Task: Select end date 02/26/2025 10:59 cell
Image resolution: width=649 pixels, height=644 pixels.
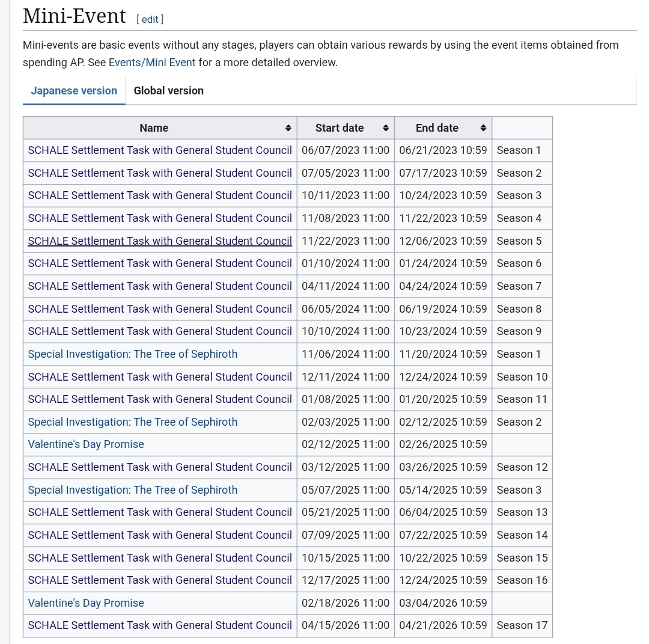Action: point(443,444)
